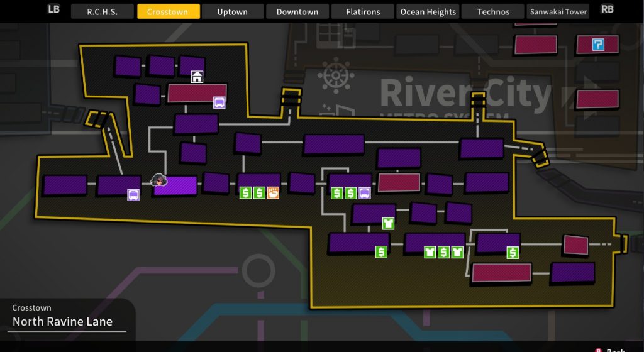Click the small Crosstown label above North Ravine Lane

tap(31, 308)
